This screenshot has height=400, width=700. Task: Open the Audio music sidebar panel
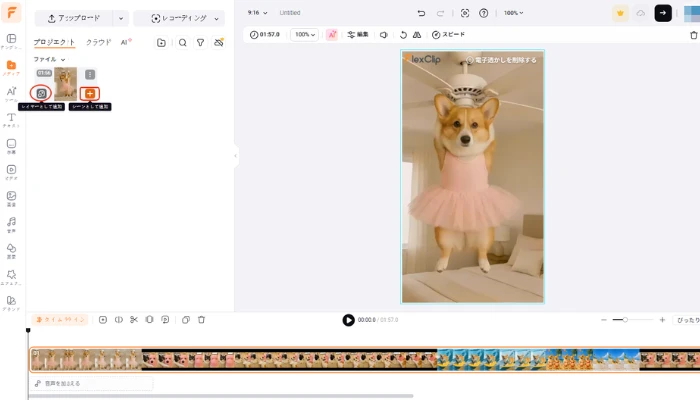coord(11,225)
